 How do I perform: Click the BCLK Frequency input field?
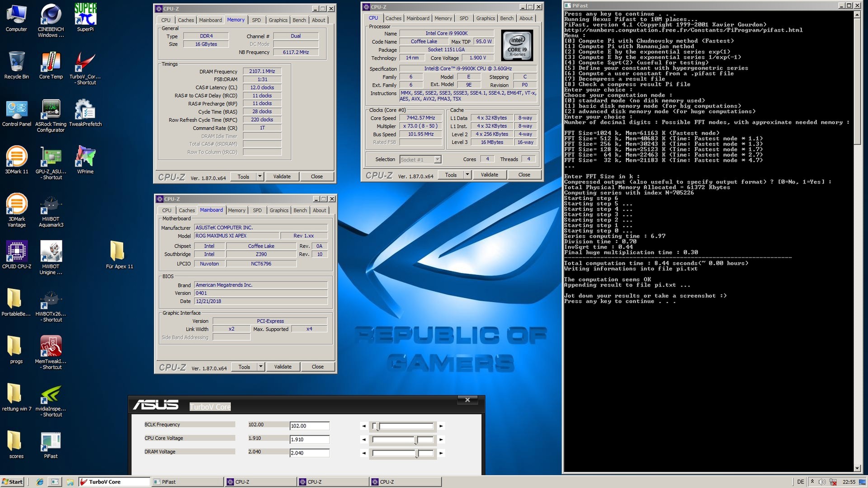(309, 426)
